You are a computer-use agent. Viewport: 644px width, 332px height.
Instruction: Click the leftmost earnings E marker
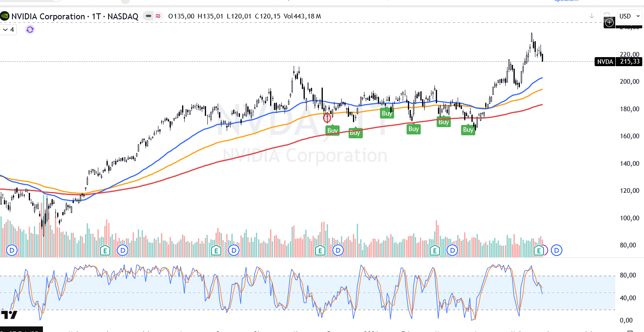click(x=105, y=250)
